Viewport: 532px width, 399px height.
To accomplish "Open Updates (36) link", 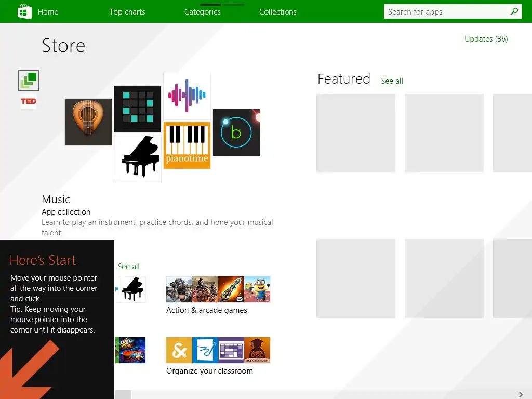I will (x=486, y=39).
